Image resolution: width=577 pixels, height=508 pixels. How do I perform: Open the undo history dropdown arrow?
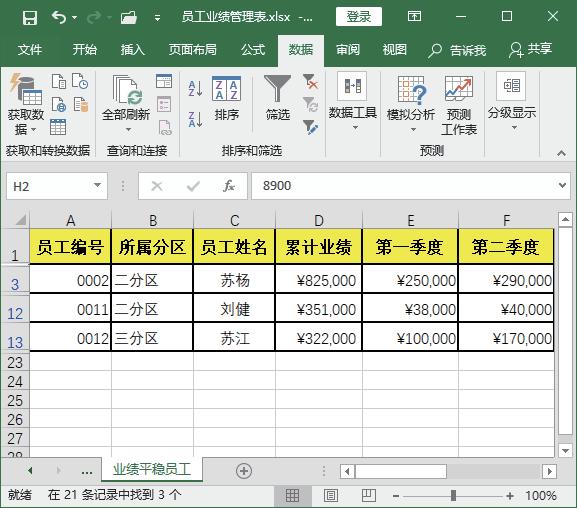(74, 17)
